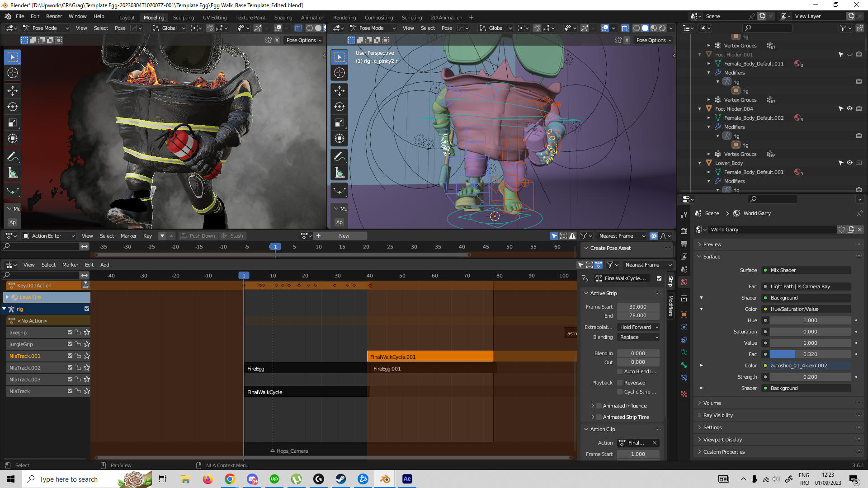Viewport: 868px width, 488px height.
Task: Open the Blending Replace dropdown
Action: tap(638, 337)
